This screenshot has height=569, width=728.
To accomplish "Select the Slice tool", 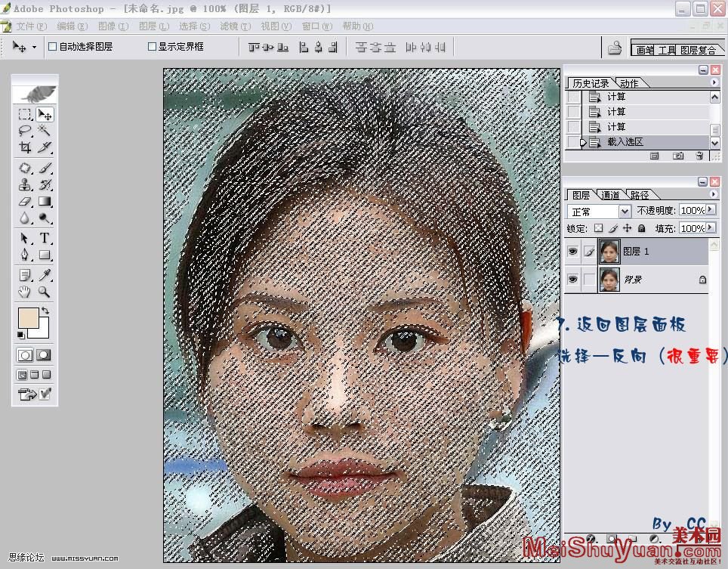I will pyautogui.click(x=45, y=147).
